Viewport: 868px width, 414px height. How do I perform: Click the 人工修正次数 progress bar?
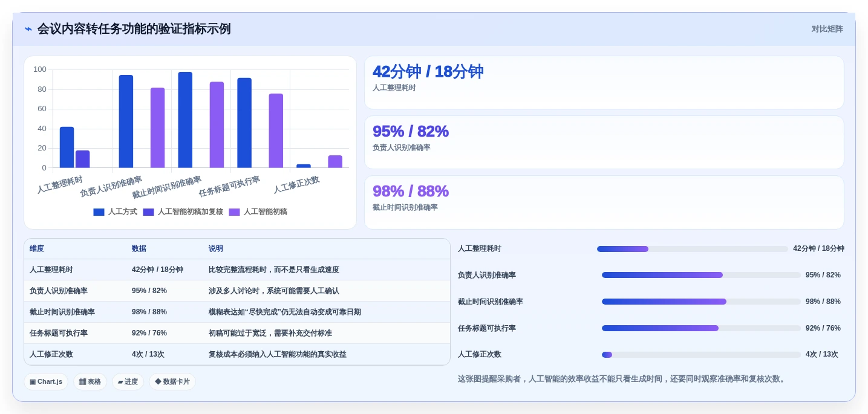point(701,355)
